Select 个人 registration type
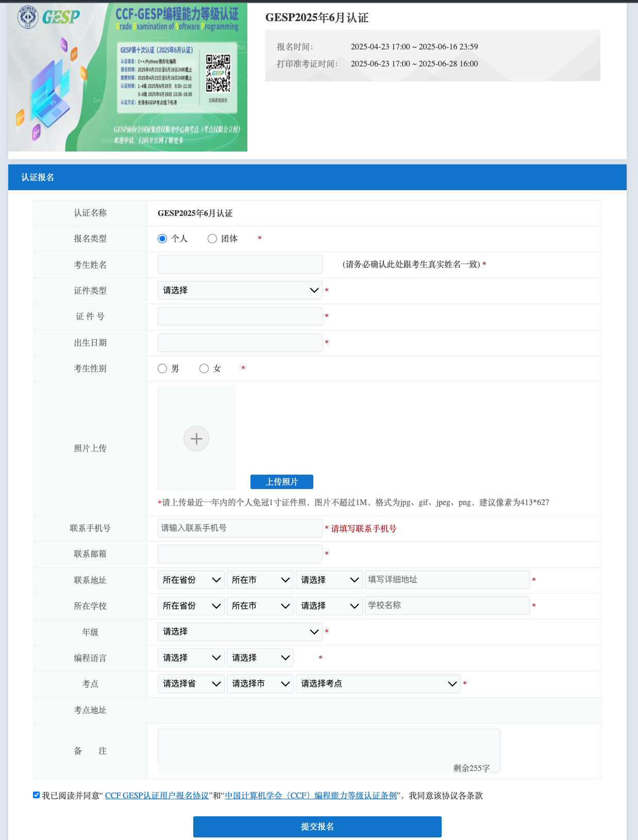The height and width of the screenshot is (840, 638). (162, 239)
